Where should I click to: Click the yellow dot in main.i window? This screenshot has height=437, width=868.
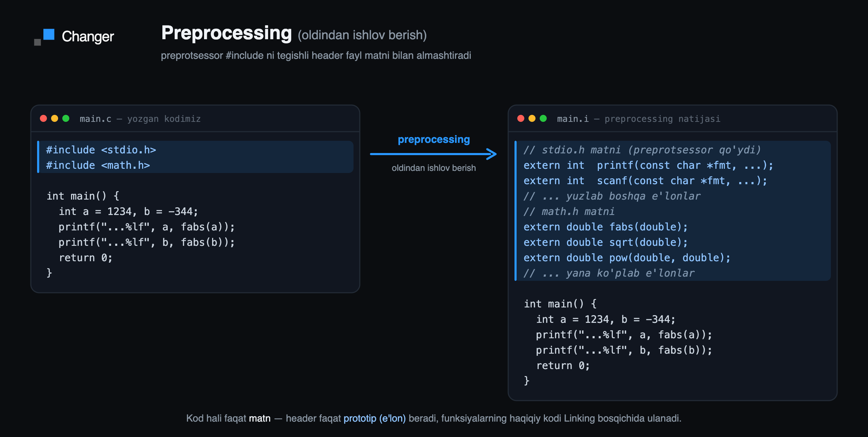pos(532,118)
